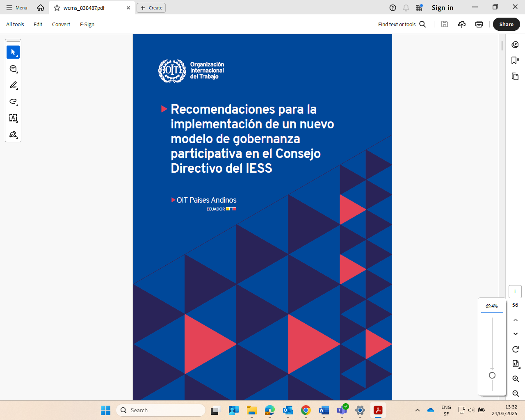Screen dimensions: 525x420
Task: Click the Share button
Action: [507, 24]
